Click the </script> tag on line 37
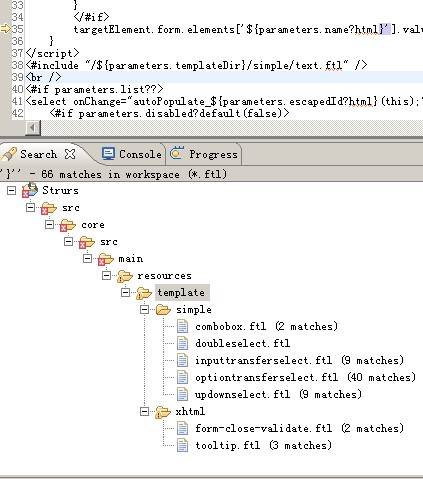 point(53,53)
